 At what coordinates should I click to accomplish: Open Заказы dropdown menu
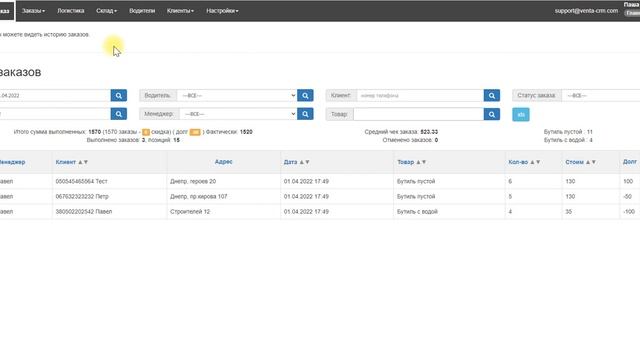tap(33, 11)
